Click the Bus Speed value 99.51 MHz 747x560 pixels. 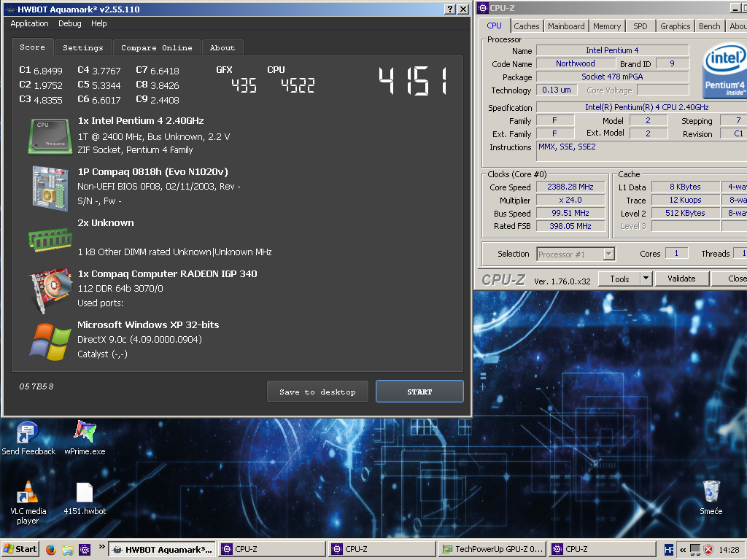click(x=570, y=213)
